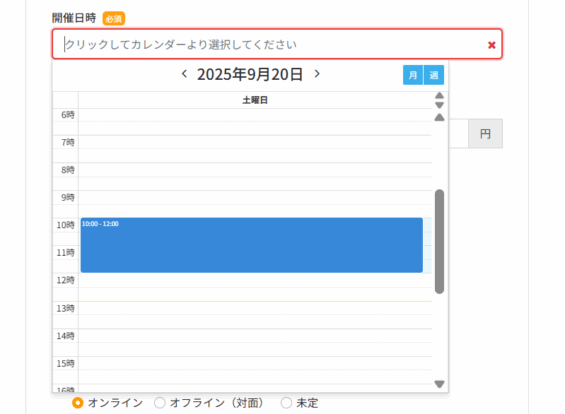This screenshot has height=414, width=565.
Task: Click the 2025年9月20日 date title
Action: (x=250, y=75)
